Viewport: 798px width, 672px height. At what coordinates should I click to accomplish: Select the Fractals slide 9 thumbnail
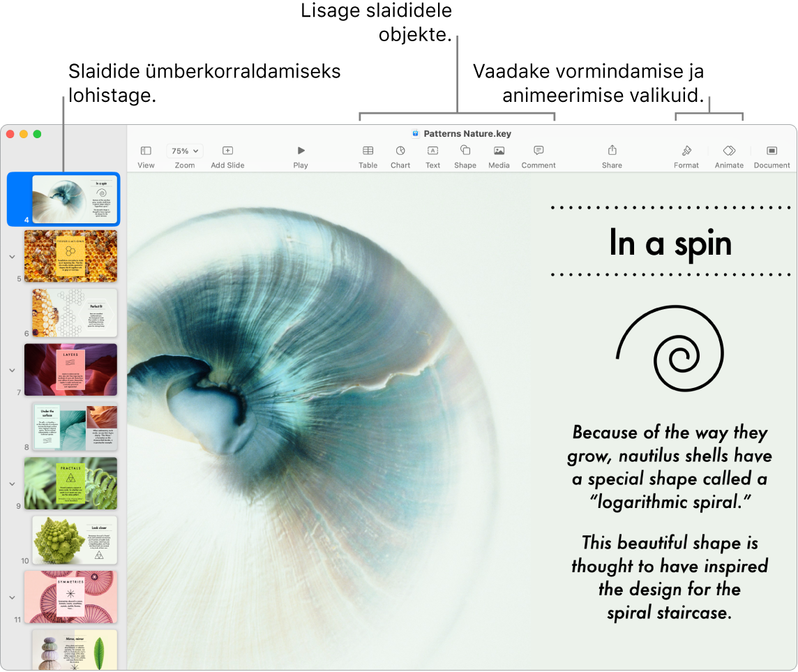pyautogui.click(x=70, y=483)
